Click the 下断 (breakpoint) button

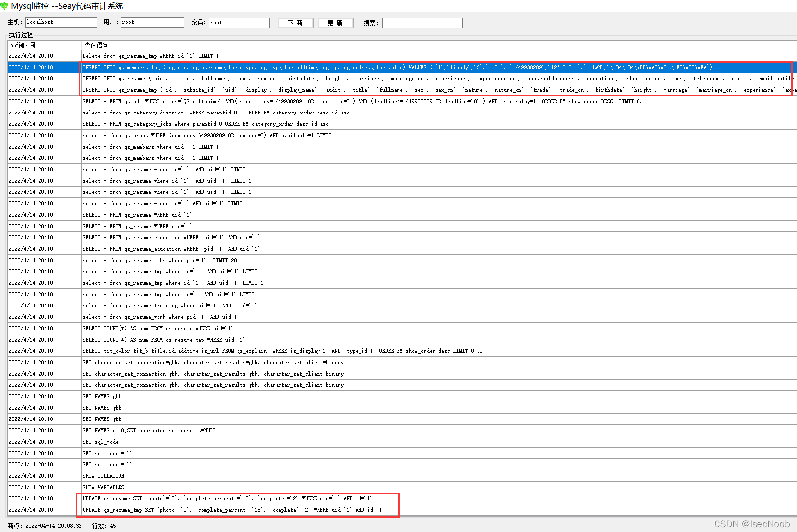(x=295, y=23)
